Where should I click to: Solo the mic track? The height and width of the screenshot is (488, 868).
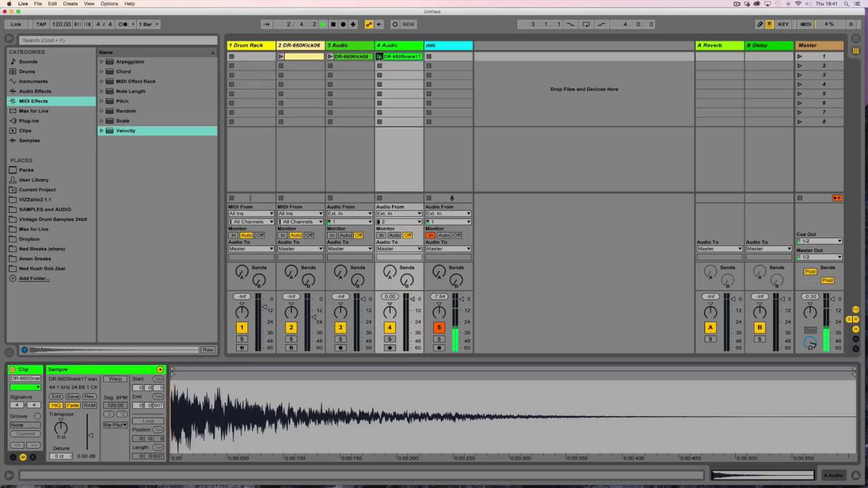(439, 339)
